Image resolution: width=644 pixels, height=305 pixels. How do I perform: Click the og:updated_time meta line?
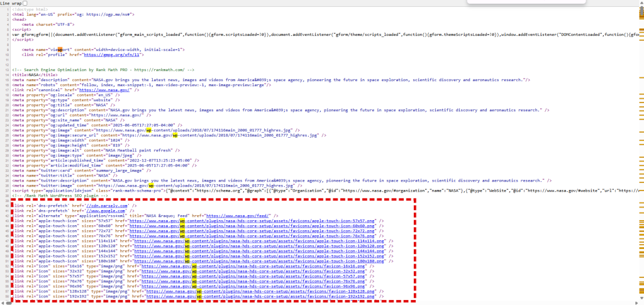click(x=97, y=125)
